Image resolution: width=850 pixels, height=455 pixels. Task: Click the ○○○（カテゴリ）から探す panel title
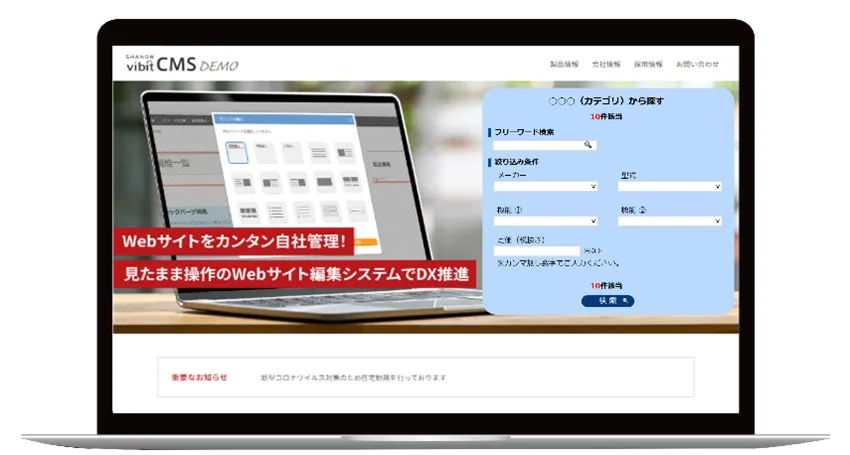[607, 101]
